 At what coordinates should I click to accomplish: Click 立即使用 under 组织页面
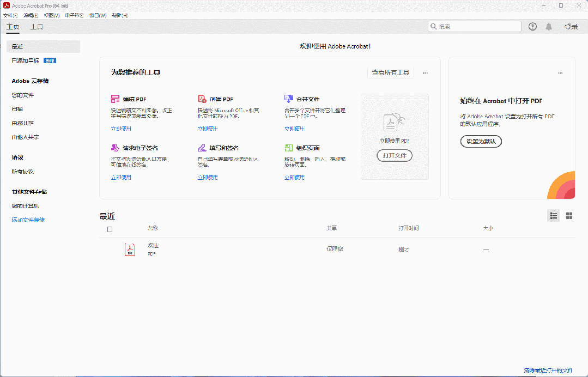pos(294,177)
